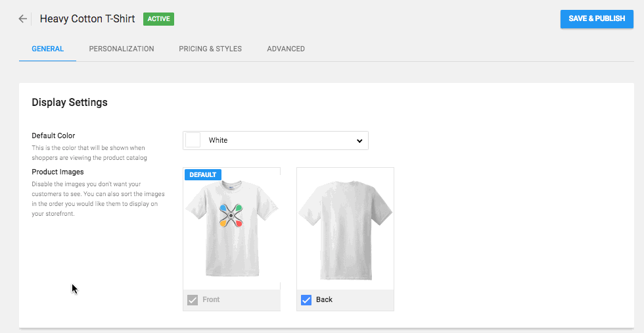Click the colorful logo on front shirt
This screenshot has width=644, height=333.
pos(231,215)
